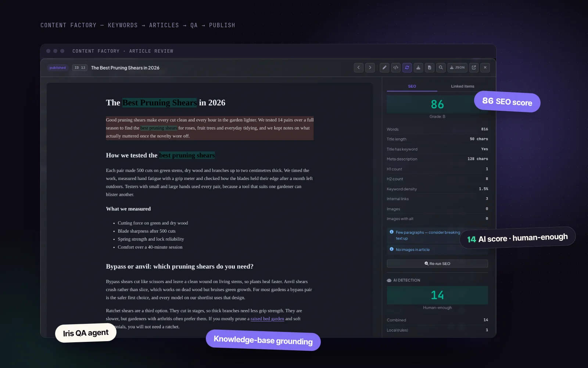588x368 pixels.
Task: Click the 'published' status badge
Action: [x=58, y=68]
